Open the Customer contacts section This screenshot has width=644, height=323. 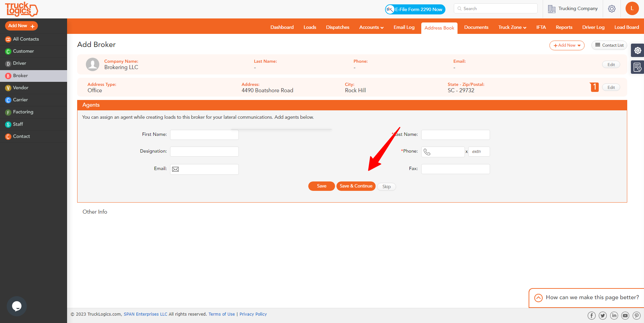[x=23, y=51]
